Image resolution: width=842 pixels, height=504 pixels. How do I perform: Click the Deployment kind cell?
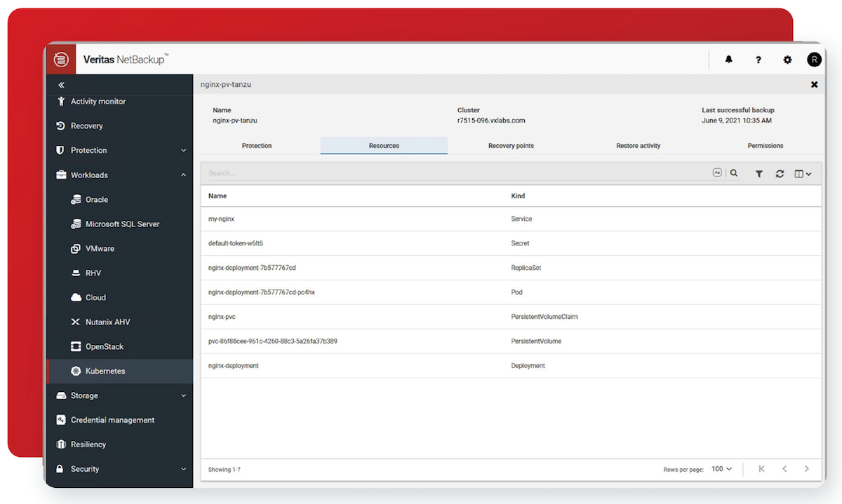click(x=528, y=366)
